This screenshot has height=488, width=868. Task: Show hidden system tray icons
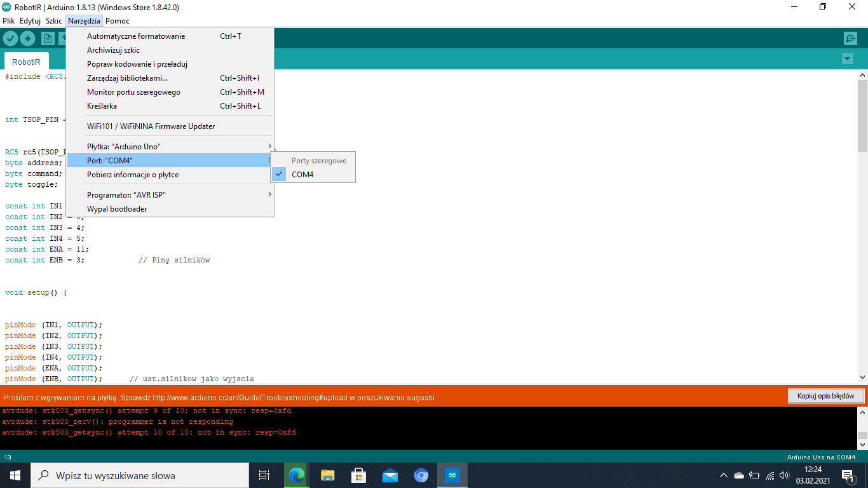[x=723, y=475]
